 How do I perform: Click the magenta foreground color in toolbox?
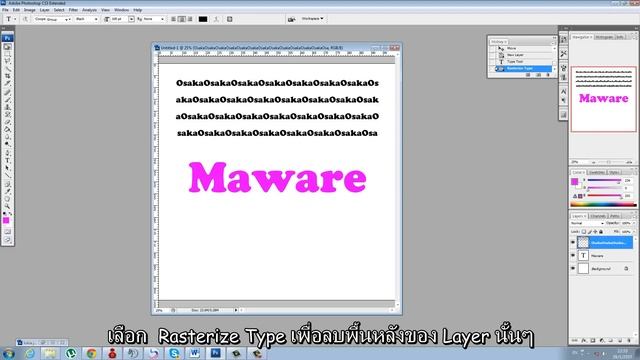pos(6,220)
